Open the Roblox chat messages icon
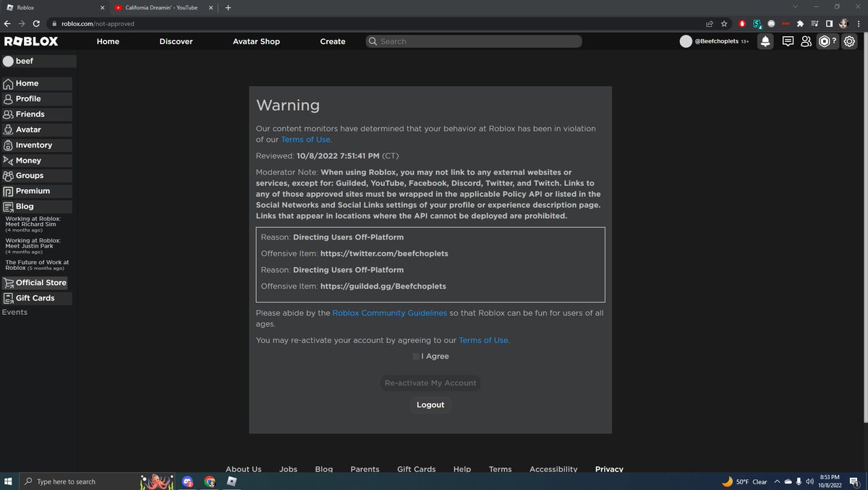This screenshot has width=868, height=490. pos(788,41)
